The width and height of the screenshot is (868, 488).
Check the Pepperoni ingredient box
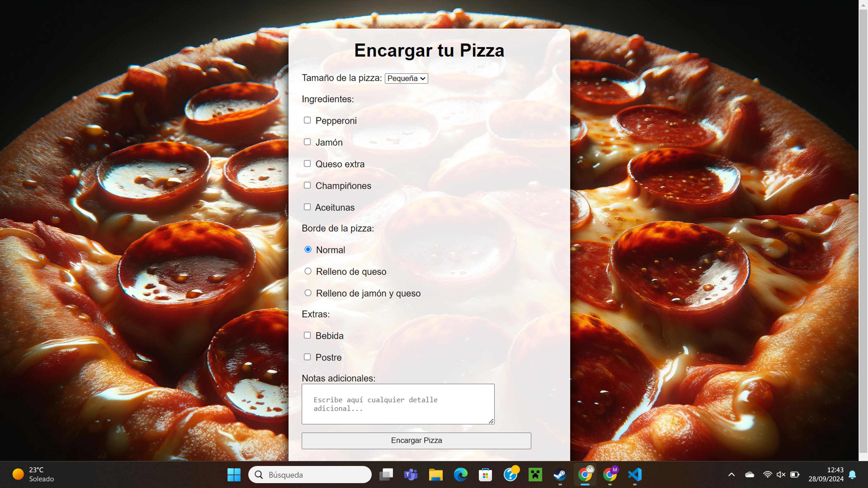[x=307, y=120]
